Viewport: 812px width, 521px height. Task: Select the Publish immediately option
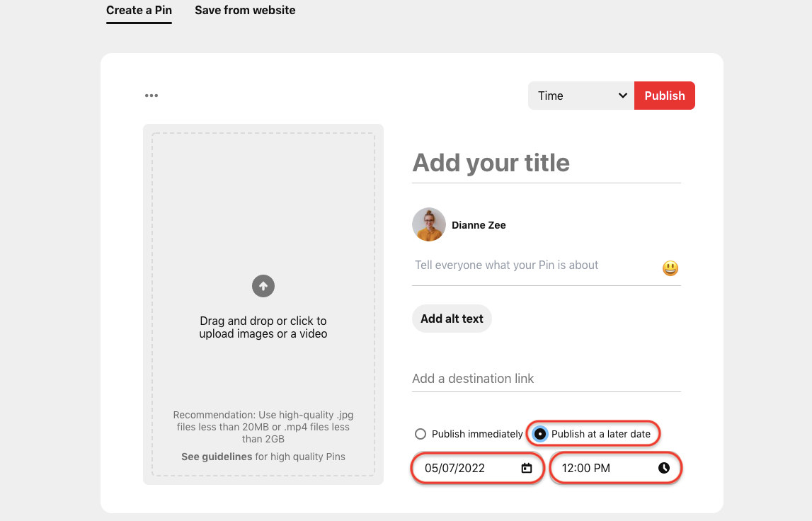pyautogui.click(x=421, y=434)
